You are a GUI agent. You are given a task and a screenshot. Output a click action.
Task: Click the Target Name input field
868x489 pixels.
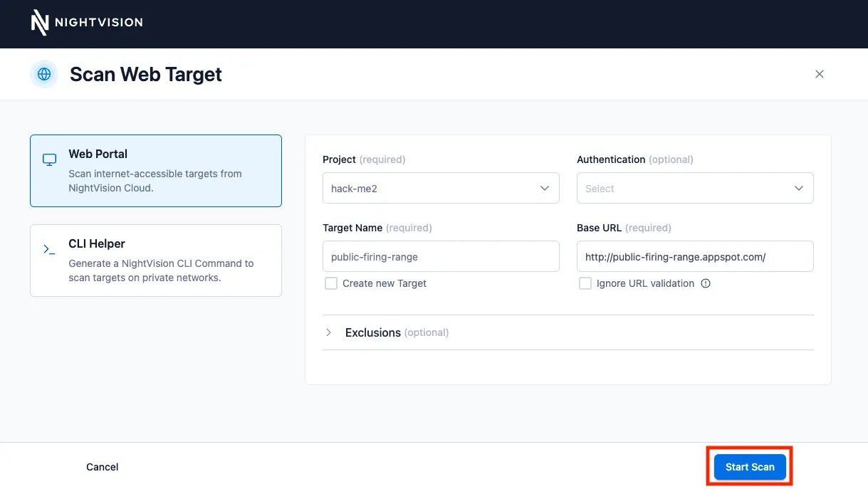(441, 256)
